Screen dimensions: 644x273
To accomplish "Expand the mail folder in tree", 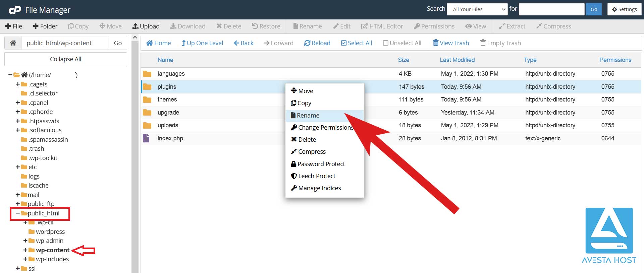I will coord(17,195).
